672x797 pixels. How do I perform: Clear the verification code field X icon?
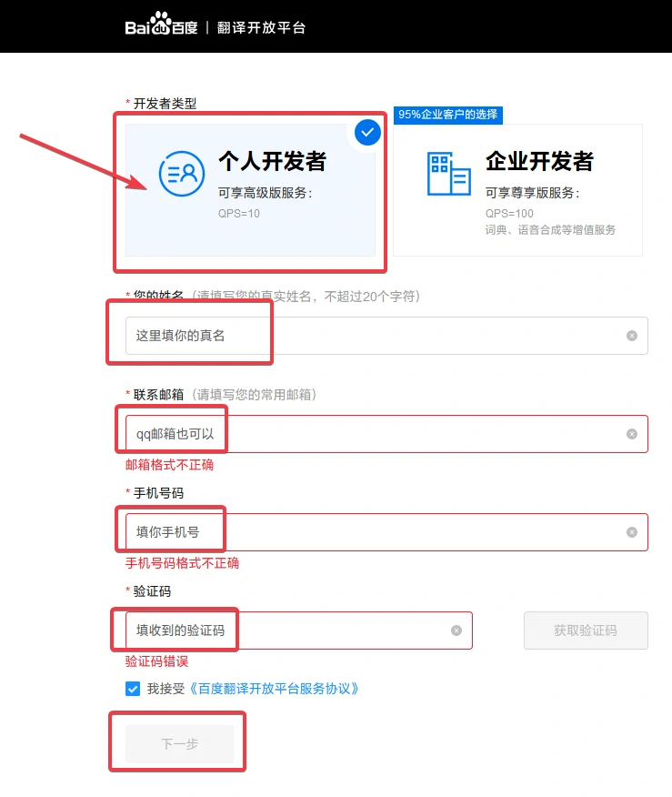click(456, 631)
